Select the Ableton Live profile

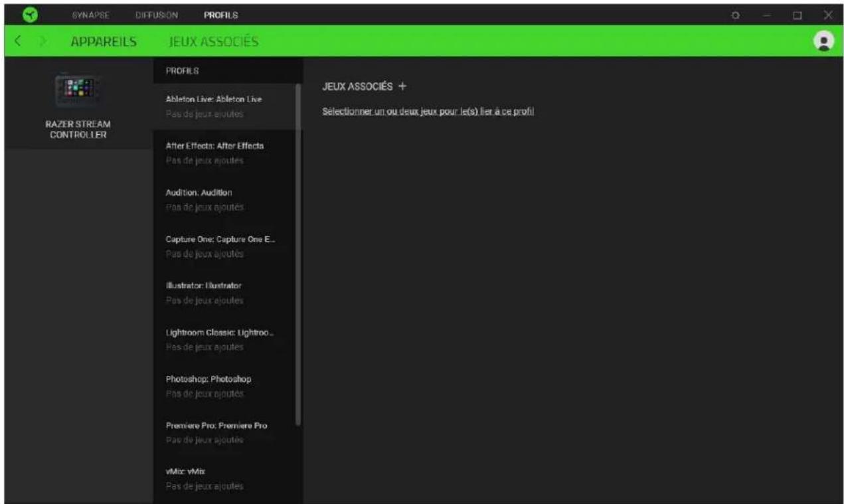click(x=226, y=106)
